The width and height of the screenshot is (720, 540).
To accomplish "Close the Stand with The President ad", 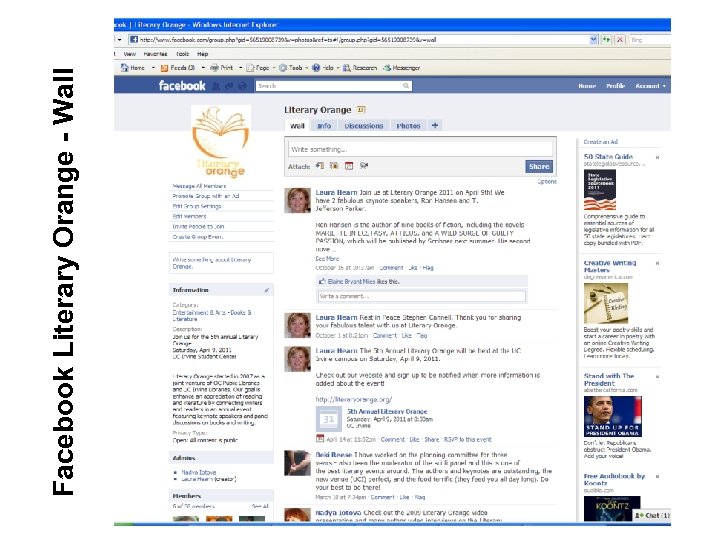I will (657, 377).
